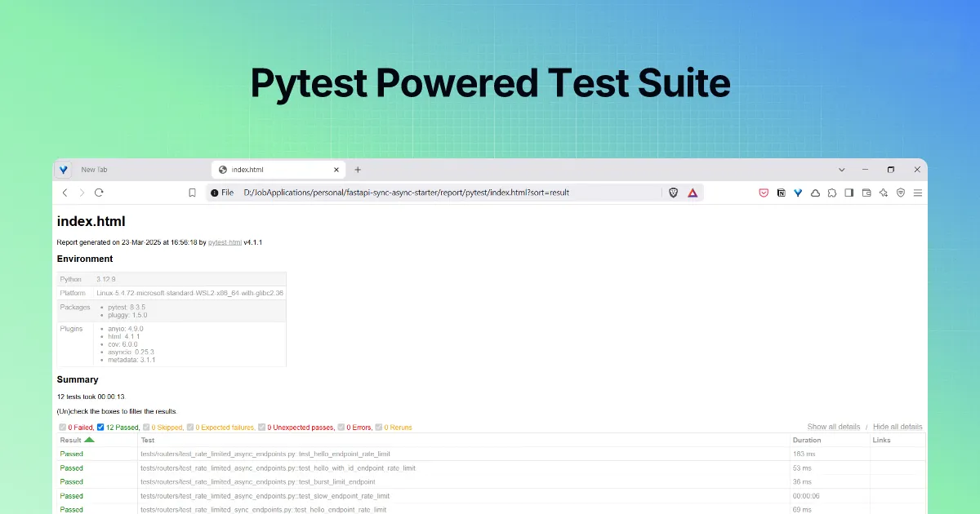Toggle the Expected failures checkbox
This screenshot has height=514, width=980.
189,427
